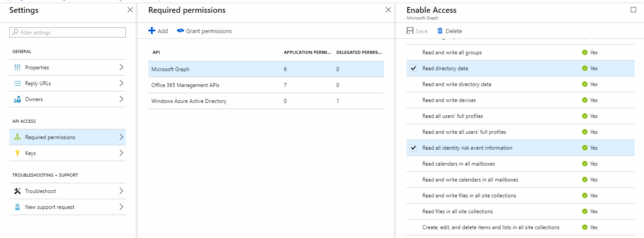
Task: Click the filter settings magnifier icon
Action: pos(15,32)
